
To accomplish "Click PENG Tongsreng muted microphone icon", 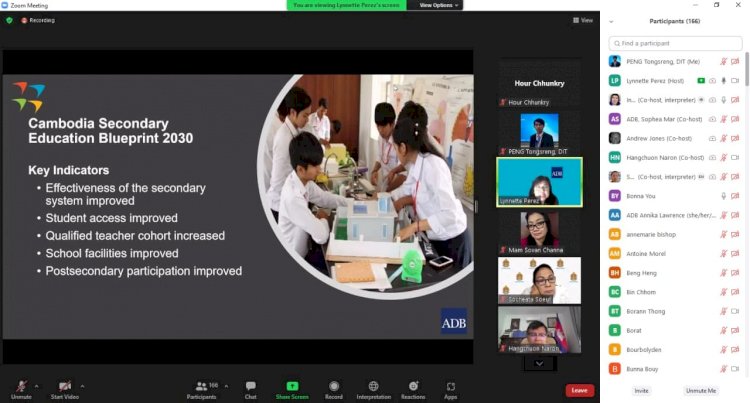I will [724, 62].
